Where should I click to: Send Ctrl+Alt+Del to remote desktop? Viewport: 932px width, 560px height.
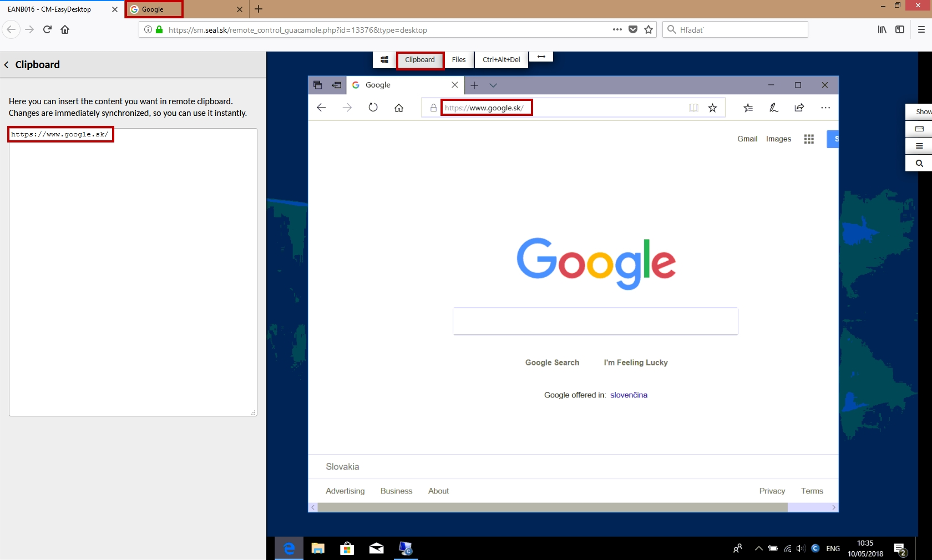(x=502, y=59)
